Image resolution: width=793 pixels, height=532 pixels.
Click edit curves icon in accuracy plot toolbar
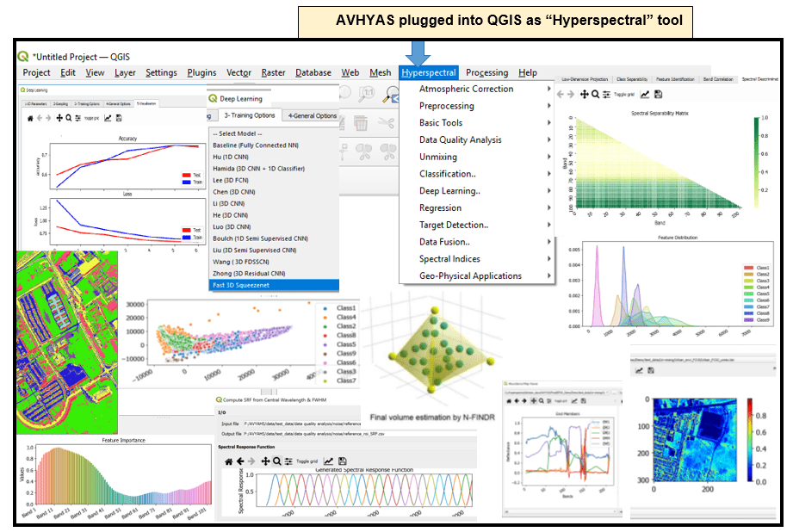click(108, 118)
